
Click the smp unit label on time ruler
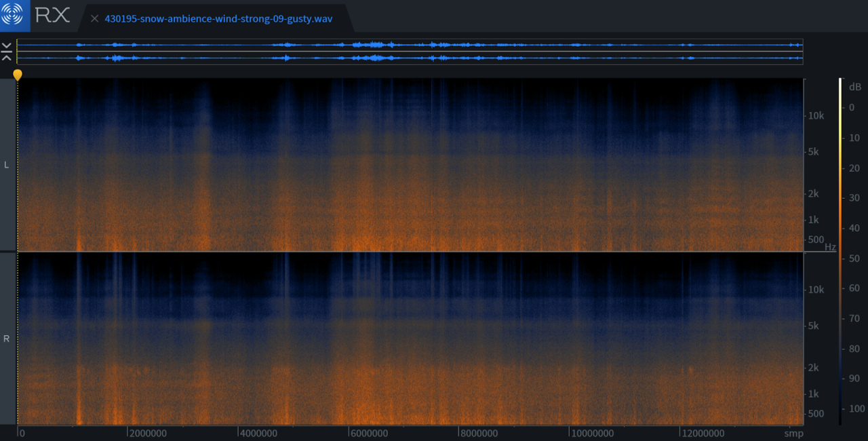pos(792,433)
